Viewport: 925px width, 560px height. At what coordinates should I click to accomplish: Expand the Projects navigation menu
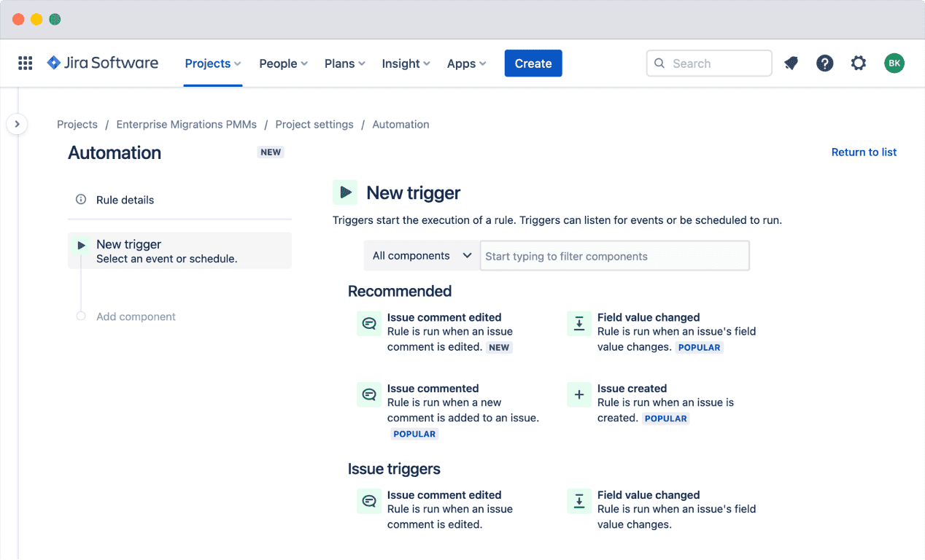pos(212,63)
